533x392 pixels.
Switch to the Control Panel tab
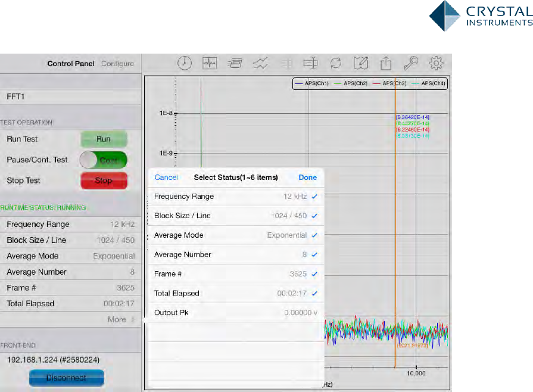click(71, 64)
